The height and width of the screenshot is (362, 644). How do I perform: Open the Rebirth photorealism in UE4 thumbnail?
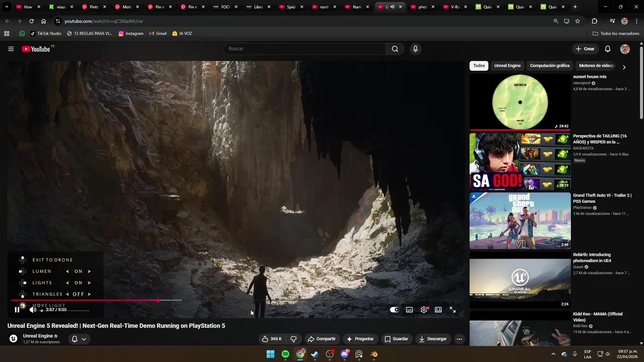point(520,280)
